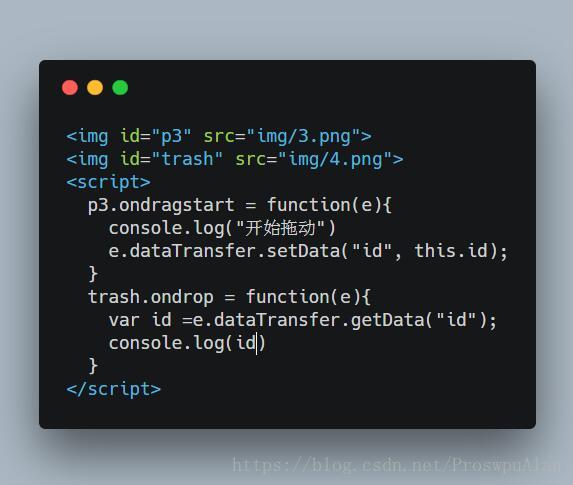Screen dimensions: 573x485
Task: Click the closing script tag
Action: point(114,389)
